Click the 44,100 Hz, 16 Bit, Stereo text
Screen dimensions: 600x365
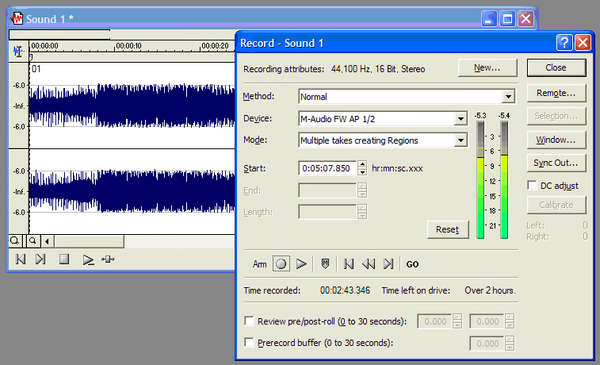coord(378,69)
